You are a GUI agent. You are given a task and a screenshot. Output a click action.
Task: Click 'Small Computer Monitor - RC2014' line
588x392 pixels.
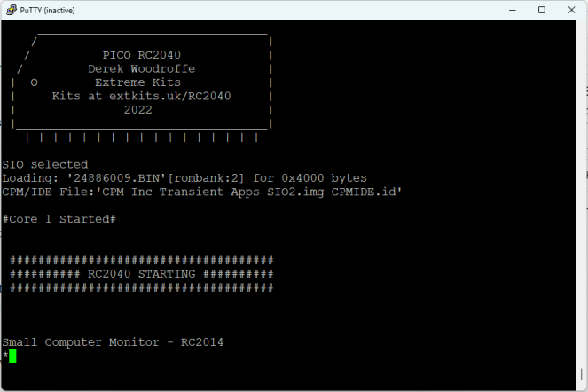[113, 342]
